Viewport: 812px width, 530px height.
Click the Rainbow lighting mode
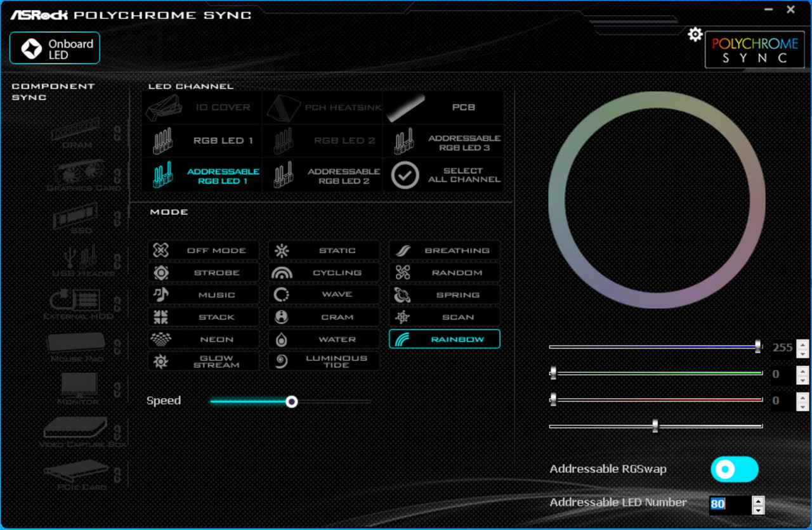(x=444, y=339)
